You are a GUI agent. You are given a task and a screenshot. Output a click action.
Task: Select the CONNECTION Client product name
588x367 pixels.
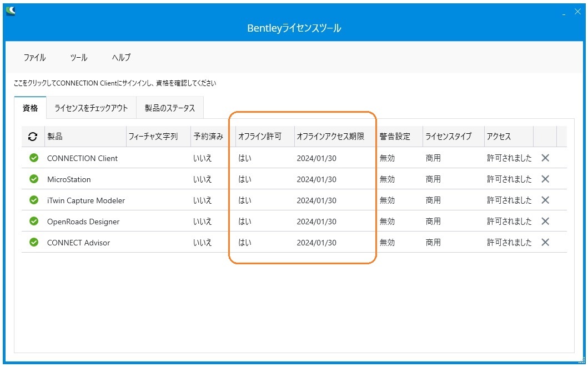click(x=83, y=158)
